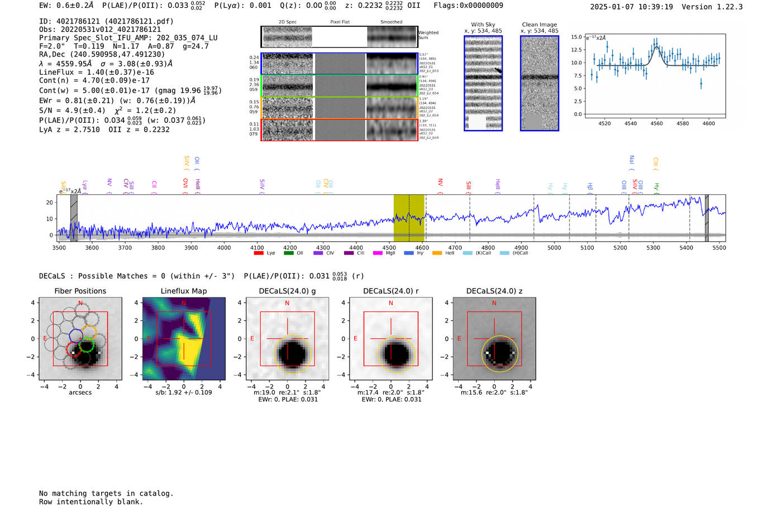
Task: Click the 's/b: 1.92 +/- 0.109' caption
Action: pyautogui.click(x=184, y=392)
